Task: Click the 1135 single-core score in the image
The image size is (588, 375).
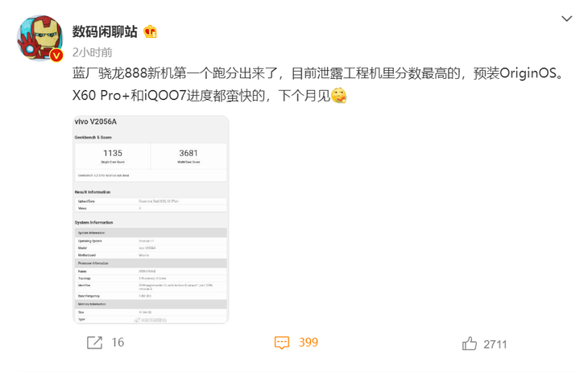Action: click(x=113, y=153)
